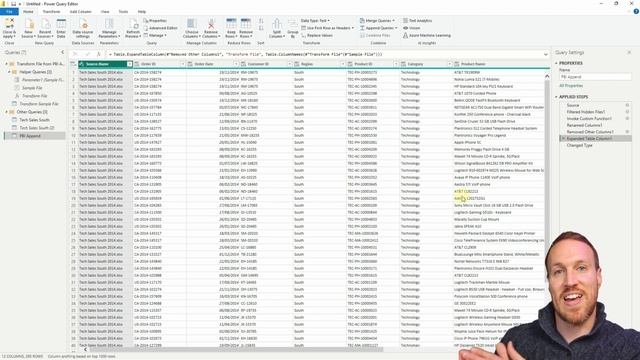Image resolution: width=640 pixels, height=360 pixels.
Task: Click the table menu icon left of Source.Name
Action: click(73, 64)
